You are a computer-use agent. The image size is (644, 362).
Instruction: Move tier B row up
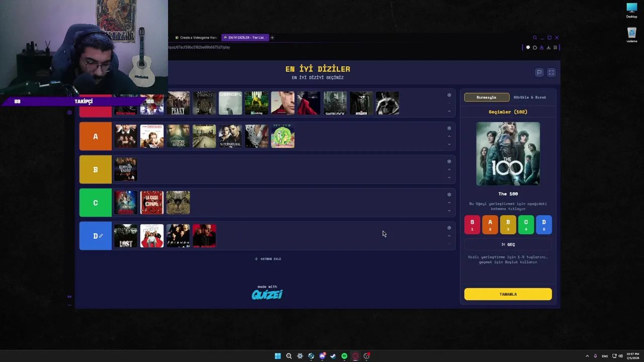(449, 169)
